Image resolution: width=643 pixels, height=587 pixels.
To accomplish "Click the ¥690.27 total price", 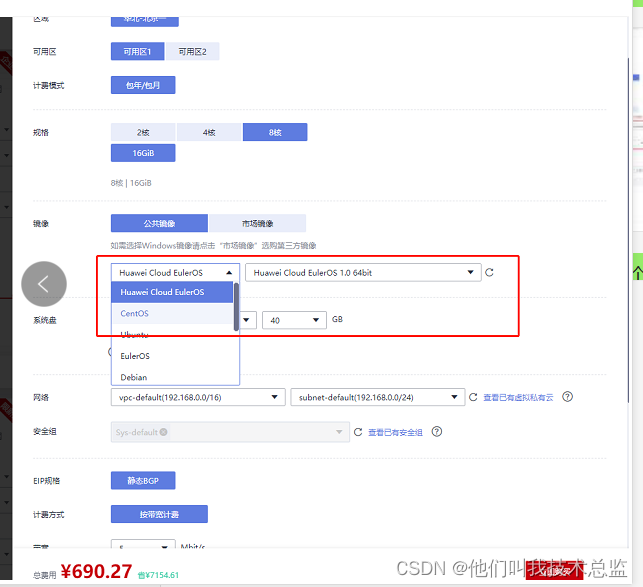I will click(96, 571).
